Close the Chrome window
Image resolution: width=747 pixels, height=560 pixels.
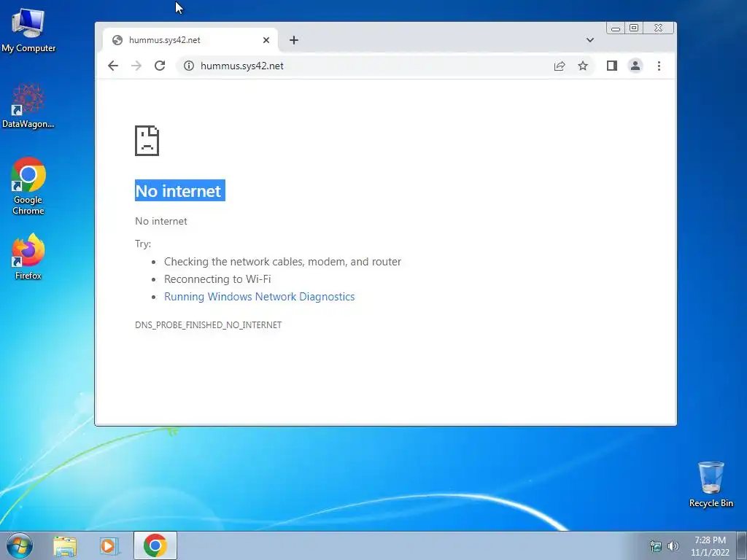point(659,28)
